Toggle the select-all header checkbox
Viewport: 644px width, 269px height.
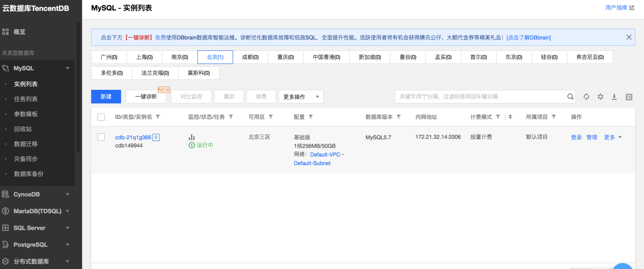101,117
